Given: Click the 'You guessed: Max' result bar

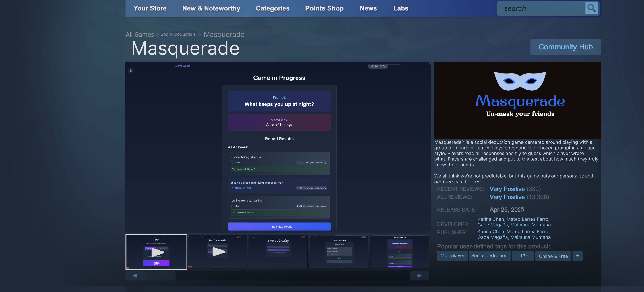Looking at the screenshot, I should (x=279, y=213).
